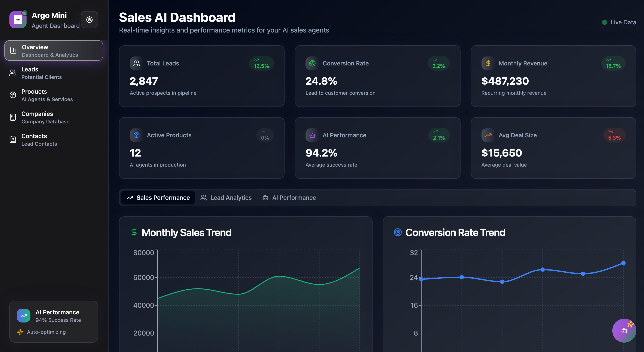
Task: Click the Total Leads people icon
Action: [x=136, y=63]
